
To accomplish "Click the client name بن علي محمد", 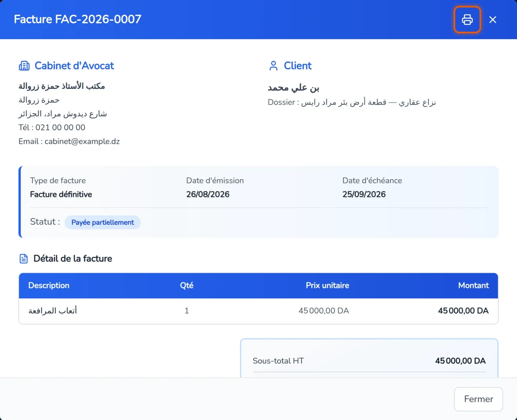I will 293,87.
